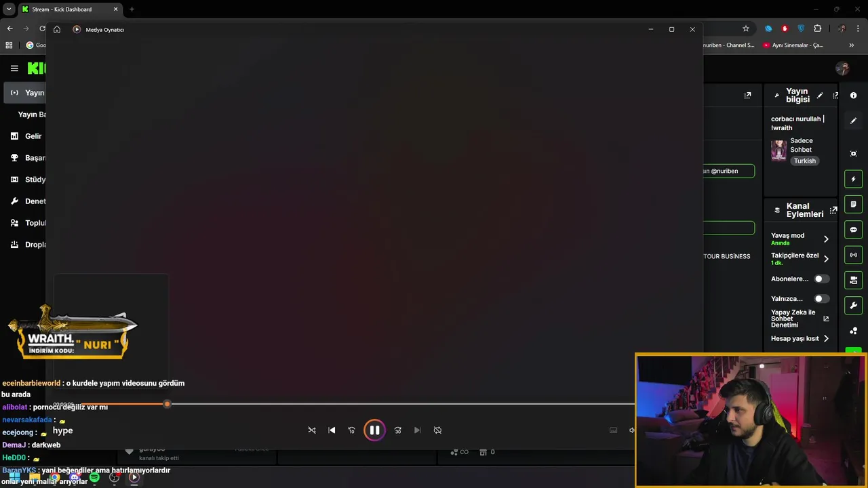Click chat username eceinbarbieworld
This screenshot has width=868, height=488.
[32, 384]
